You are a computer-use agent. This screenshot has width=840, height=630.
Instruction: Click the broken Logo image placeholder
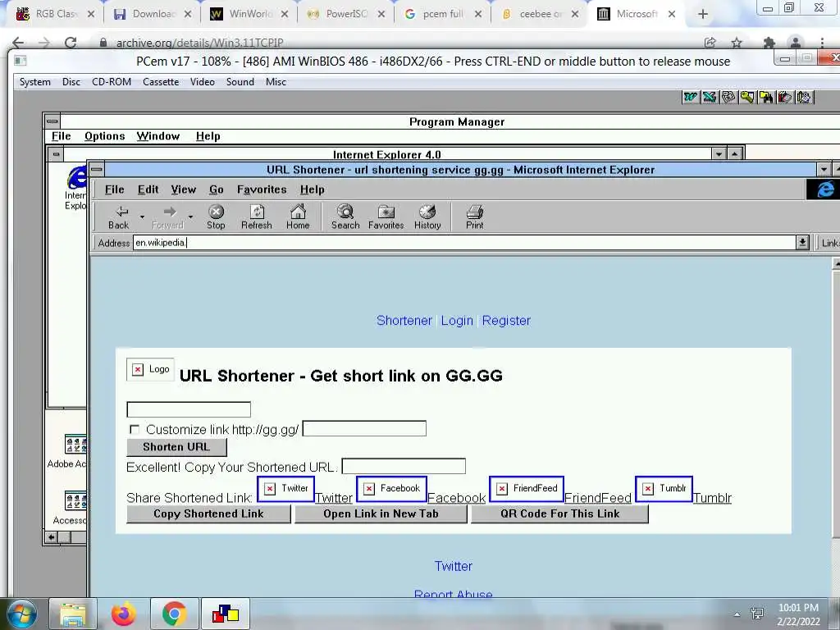tap(151, 369)
